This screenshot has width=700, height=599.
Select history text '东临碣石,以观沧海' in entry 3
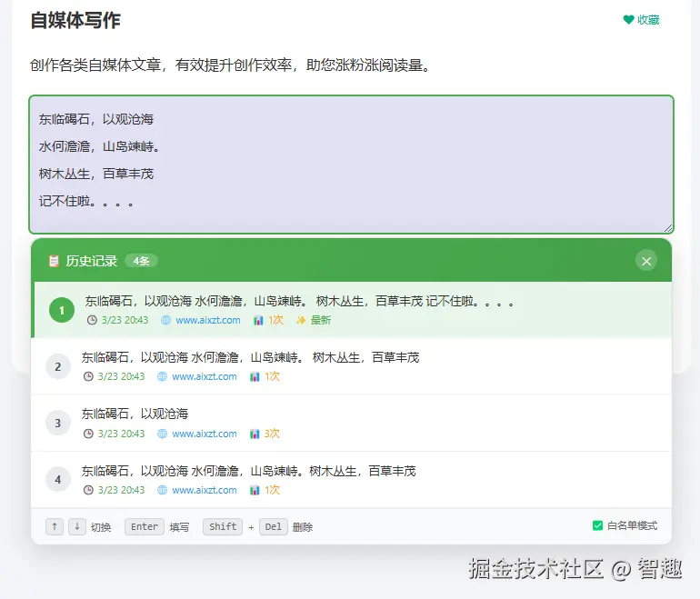[135, 414]
